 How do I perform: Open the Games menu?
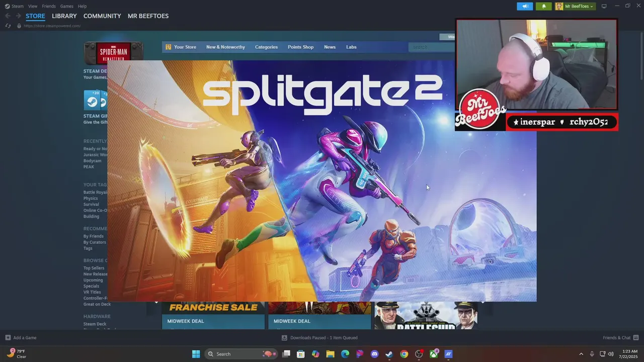click(x=67, y=6)
